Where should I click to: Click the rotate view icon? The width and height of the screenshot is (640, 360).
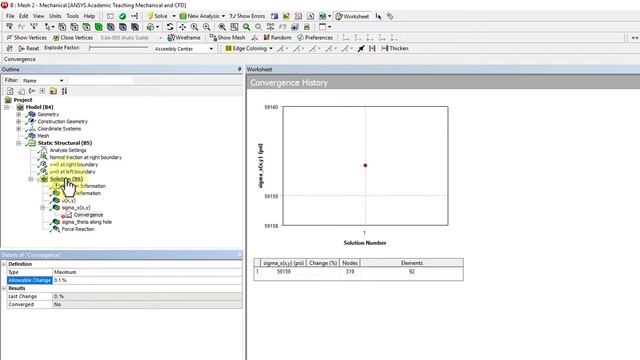[x=170, y=27]
